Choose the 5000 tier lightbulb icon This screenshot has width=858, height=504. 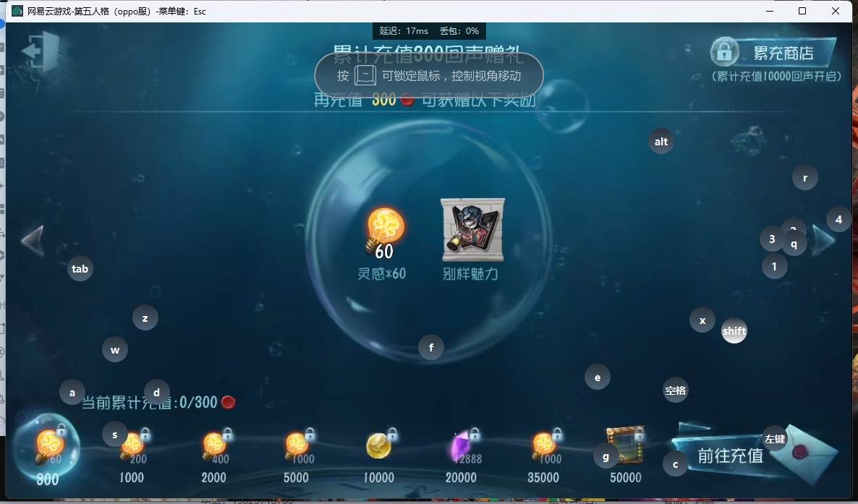pos(297,447)
